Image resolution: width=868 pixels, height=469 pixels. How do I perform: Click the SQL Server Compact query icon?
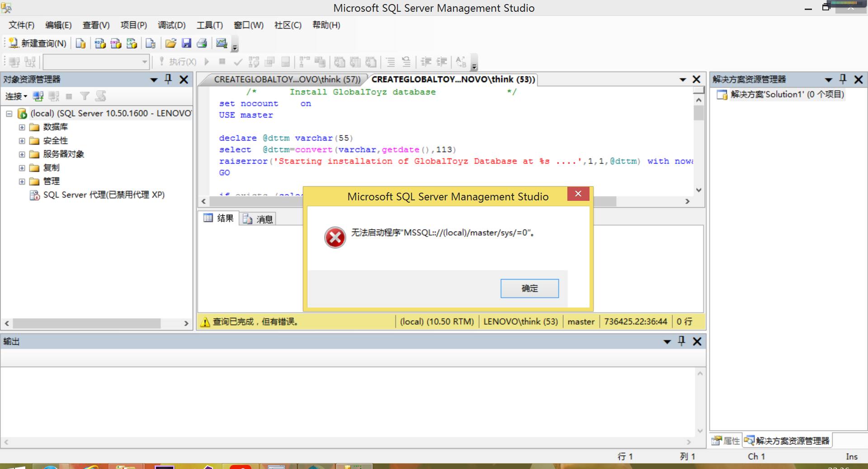tap(151, 43)
